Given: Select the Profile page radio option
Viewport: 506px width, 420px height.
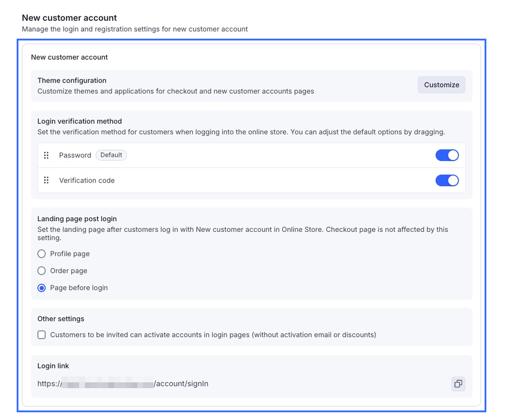Looking at the screenshot, I should [x=42, y=254].
